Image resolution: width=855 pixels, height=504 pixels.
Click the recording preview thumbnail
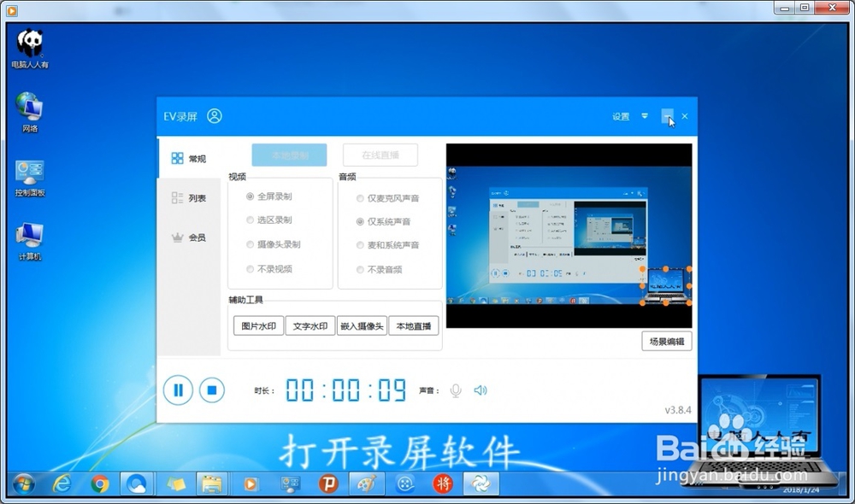569,236
